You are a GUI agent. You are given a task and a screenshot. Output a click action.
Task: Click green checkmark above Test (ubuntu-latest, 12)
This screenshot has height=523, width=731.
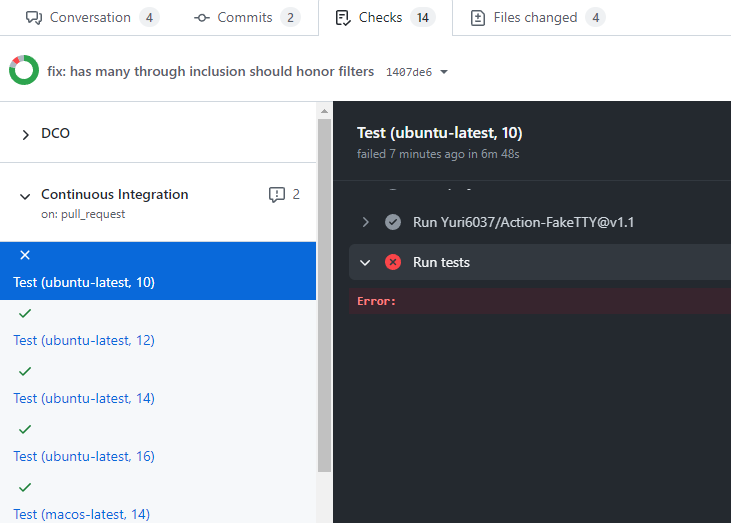pyautogui.click(x=25, y=313)
